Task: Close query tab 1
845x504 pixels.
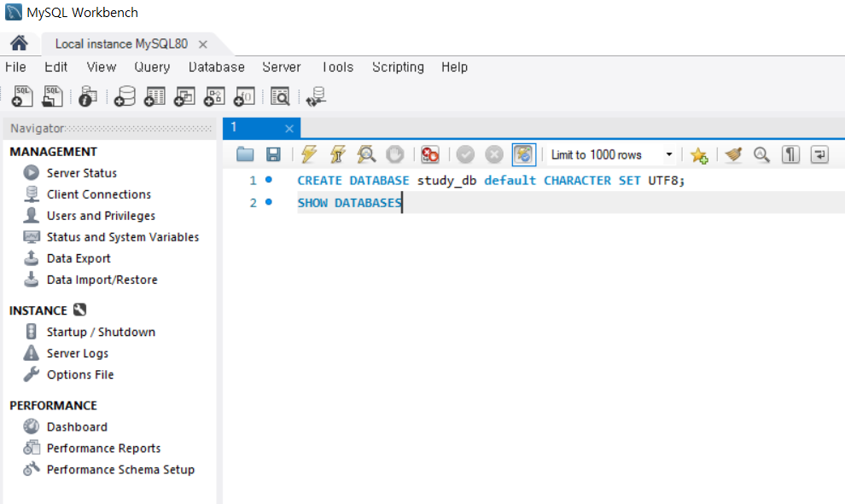Action: 289,128
